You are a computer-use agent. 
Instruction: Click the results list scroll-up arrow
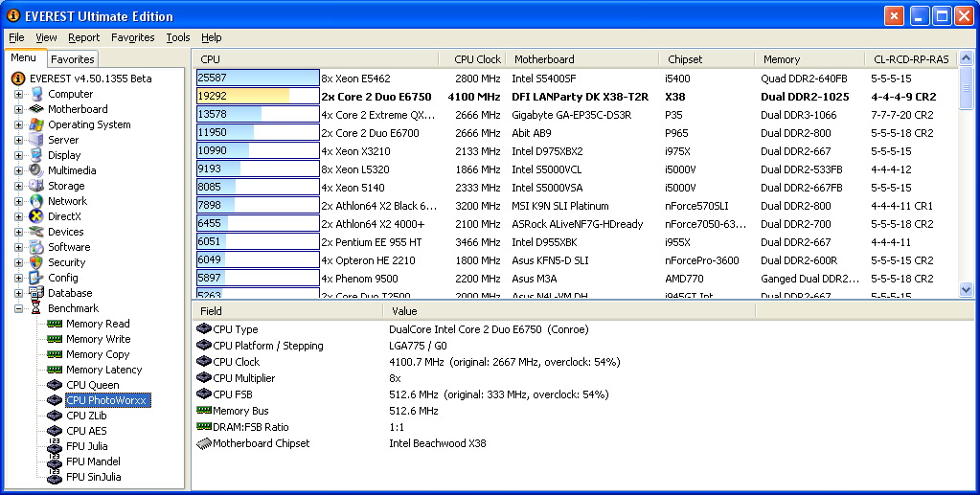click(966, 58)
